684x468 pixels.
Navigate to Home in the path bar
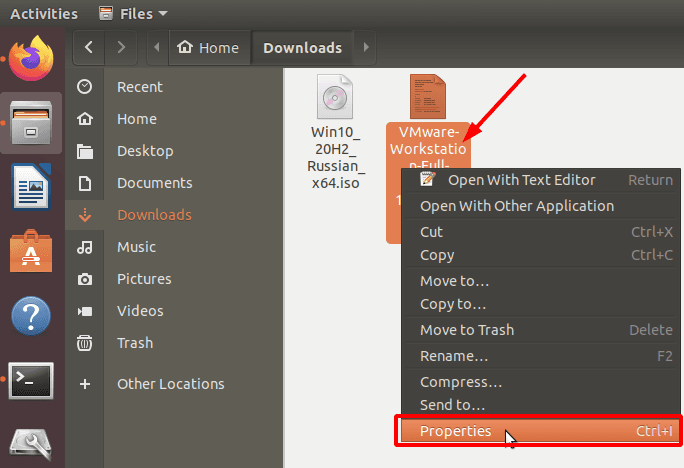pyautogui.click(x=209, y=47)
